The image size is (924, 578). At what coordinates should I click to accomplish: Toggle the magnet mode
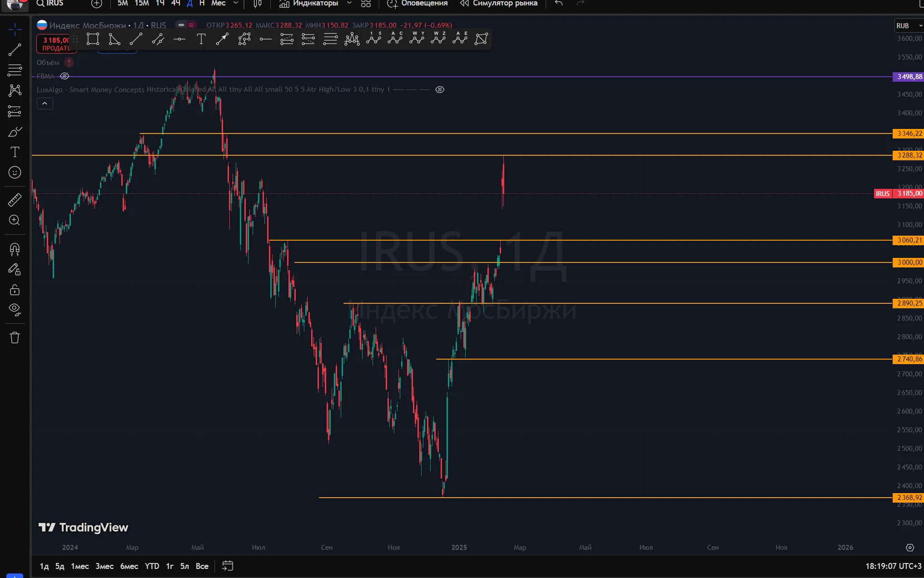15,249
